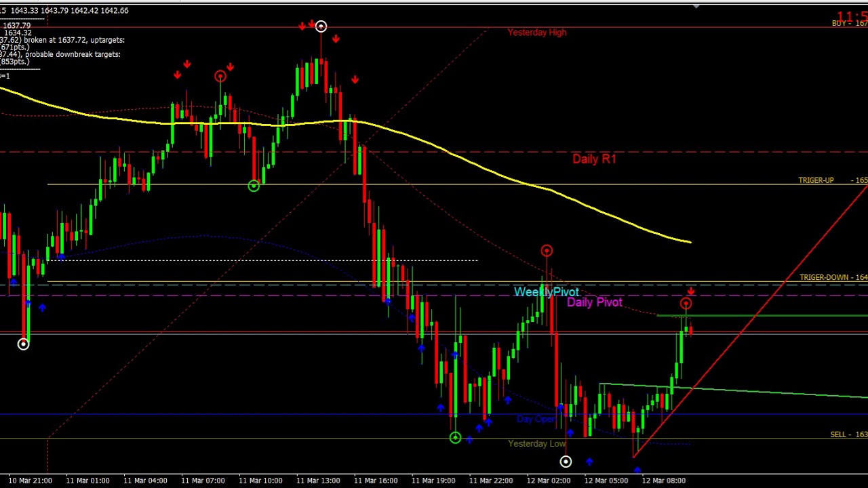This screenshot has height=488, width=868.
Task: Select the white circle marker at Yesterday High peak
Action: click(321, 26)
